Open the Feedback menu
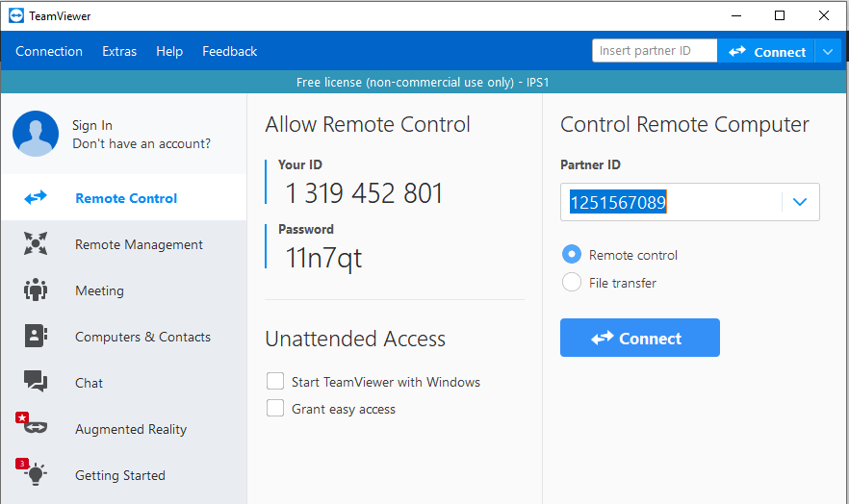The width and height of the screenshot is (849, 504). 229,51
